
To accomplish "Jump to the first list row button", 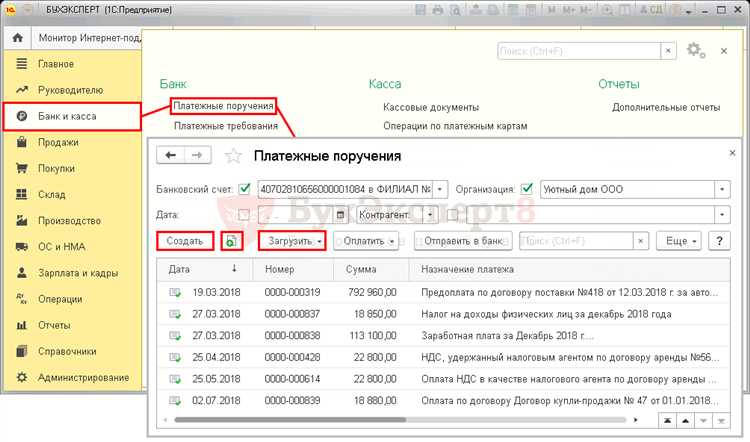I will (x=667, y=421).
